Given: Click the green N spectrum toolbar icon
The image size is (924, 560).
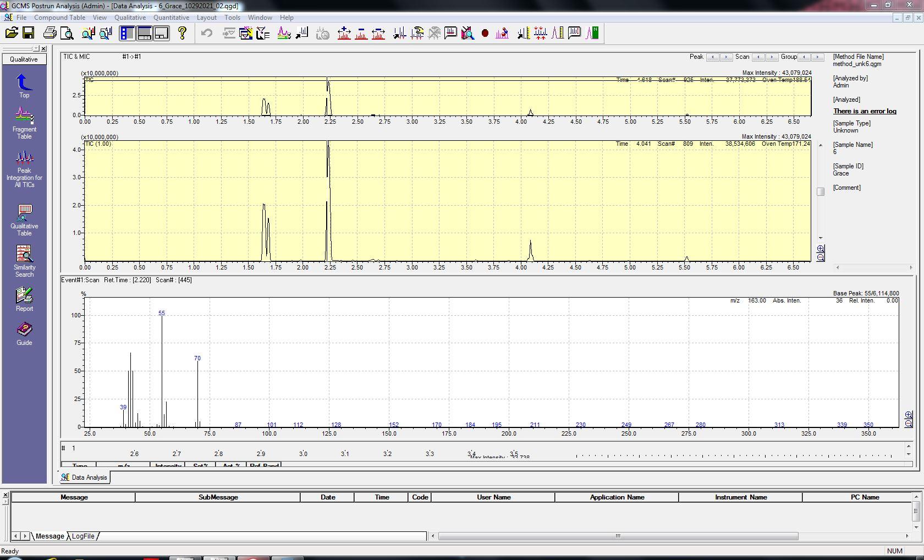Looking at the screenshot, I should [592, 33].
